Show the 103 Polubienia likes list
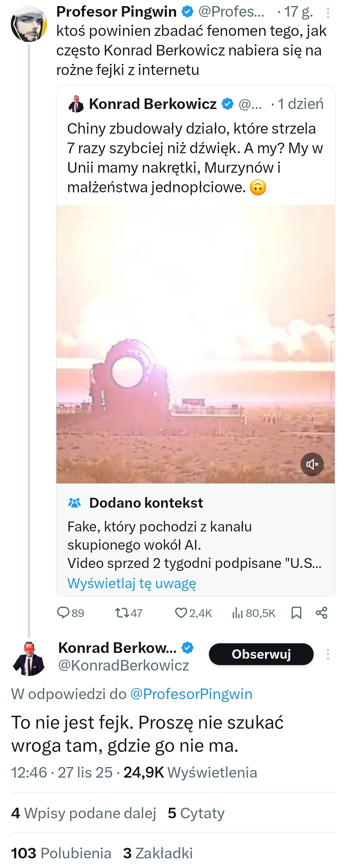 click(61, 853)
